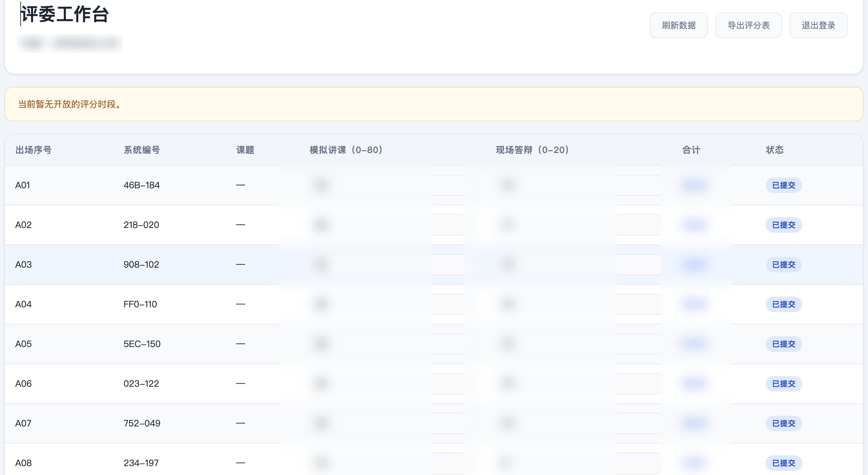Click the 课题 column header
This screenshot has height=475, width=868.
point(245,150)
